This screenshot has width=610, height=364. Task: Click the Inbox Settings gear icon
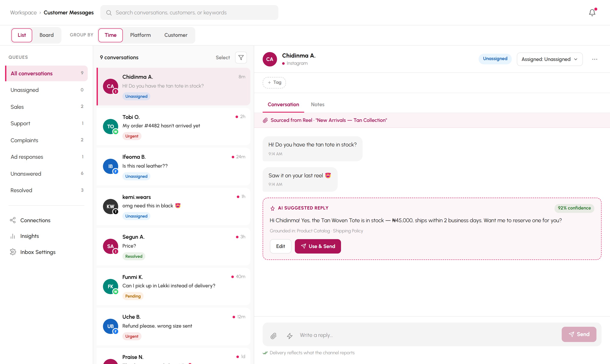click(x=13, y=252)
